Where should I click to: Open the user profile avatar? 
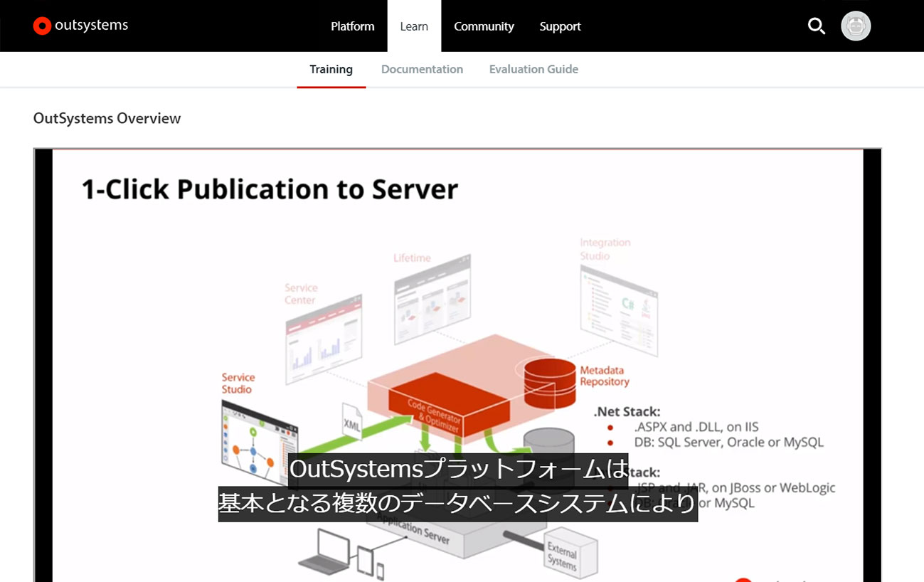point(856,26)
